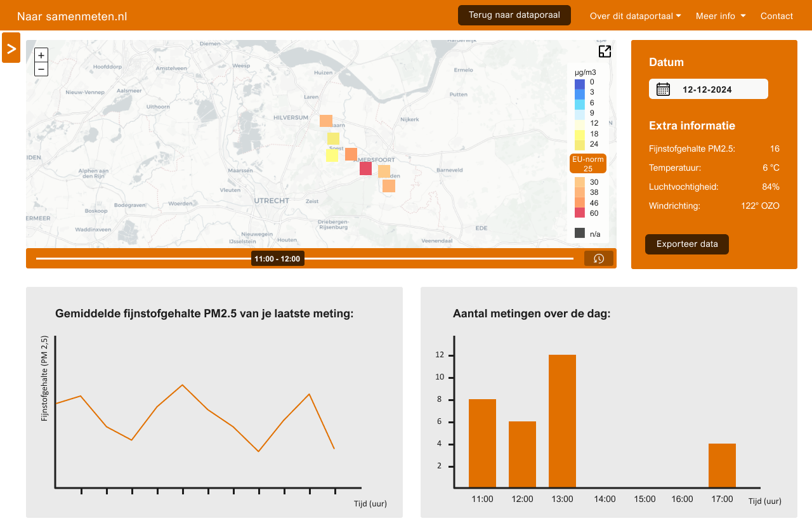This screenshot has height=528, width=812.
Task: Click the Extra informatie heading
Action: coord(692,126)
